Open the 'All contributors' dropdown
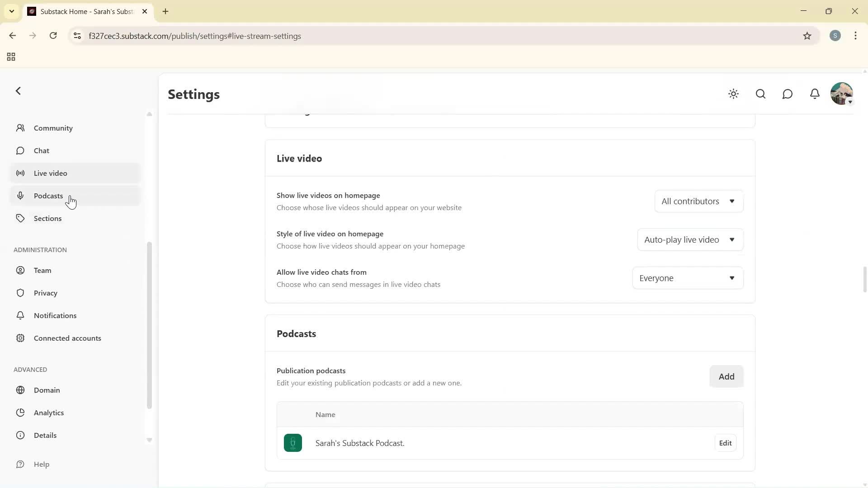868x488 pixels. 699,201
